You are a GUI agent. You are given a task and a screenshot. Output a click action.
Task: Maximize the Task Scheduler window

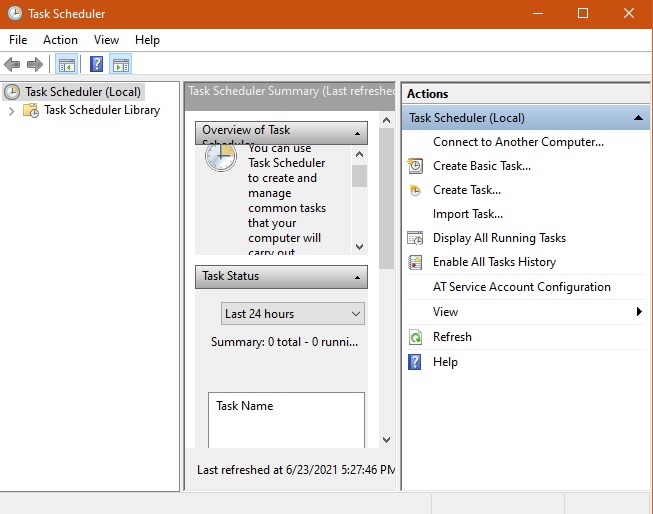click(583, 13)
